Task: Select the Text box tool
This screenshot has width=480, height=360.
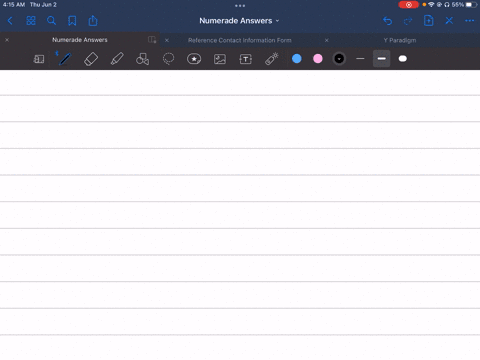Action: pyautogui.click(x=246, y=59)
